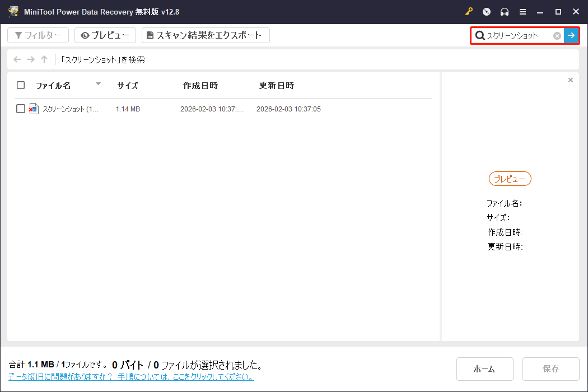Click the 「スクリーンショット」を検索 path text
Screen dimensions: 588x392
102,60
